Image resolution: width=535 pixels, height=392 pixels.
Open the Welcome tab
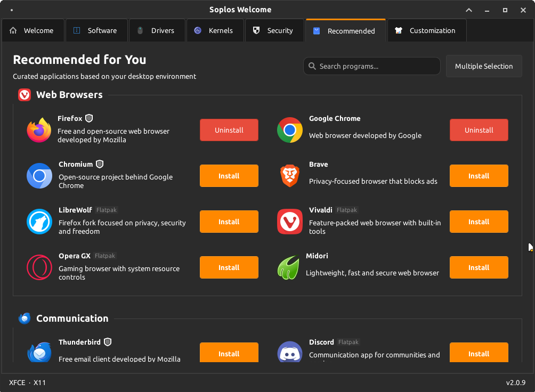pyautogui.click(x=33, y=30)
